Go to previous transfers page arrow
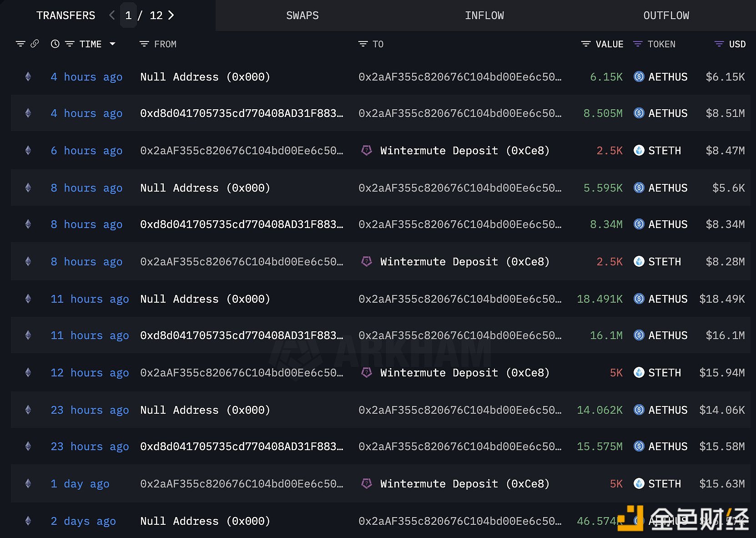 pyautogui.click(x=112, y=15)
